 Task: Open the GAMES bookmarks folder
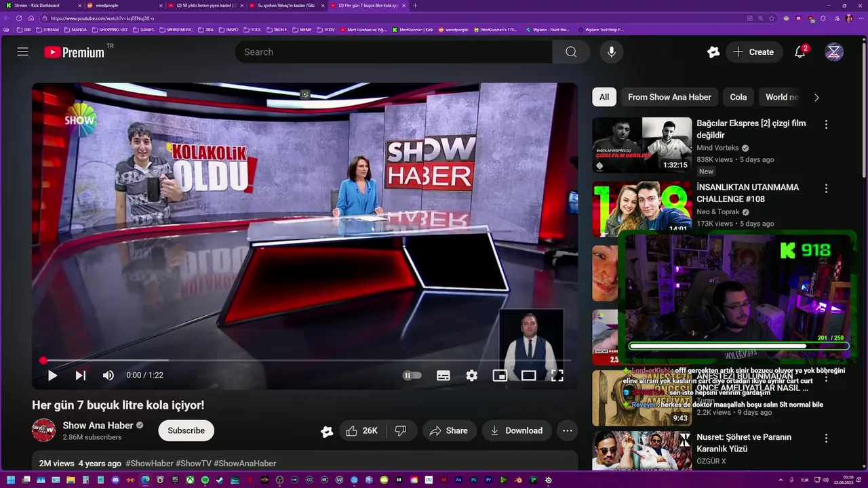coord(144,30)
